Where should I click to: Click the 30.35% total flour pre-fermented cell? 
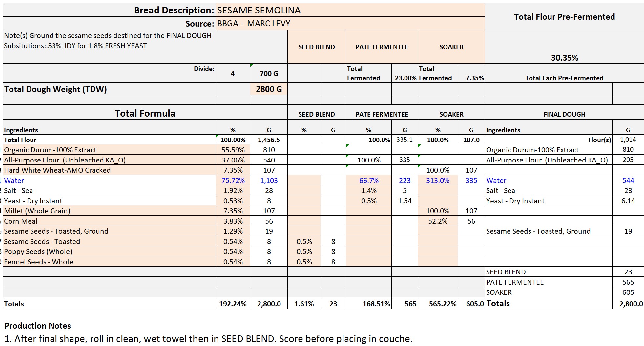[564, 58]
